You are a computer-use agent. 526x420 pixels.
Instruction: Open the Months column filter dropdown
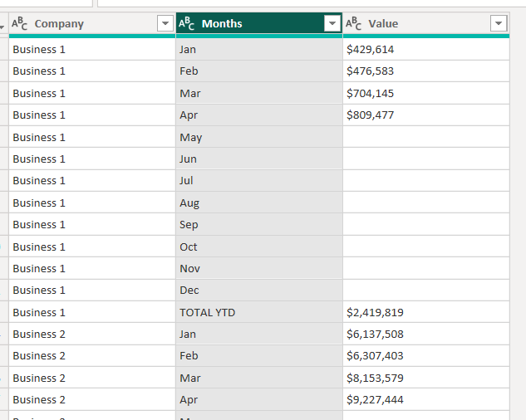(x=332, y=23)
